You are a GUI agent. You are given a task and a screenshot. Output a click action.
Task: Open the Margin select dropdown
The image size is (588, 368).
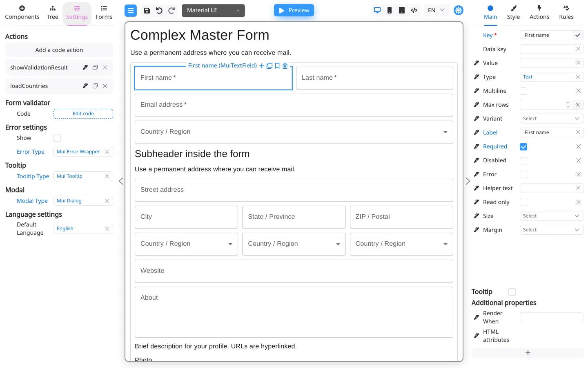coord(552,230)
